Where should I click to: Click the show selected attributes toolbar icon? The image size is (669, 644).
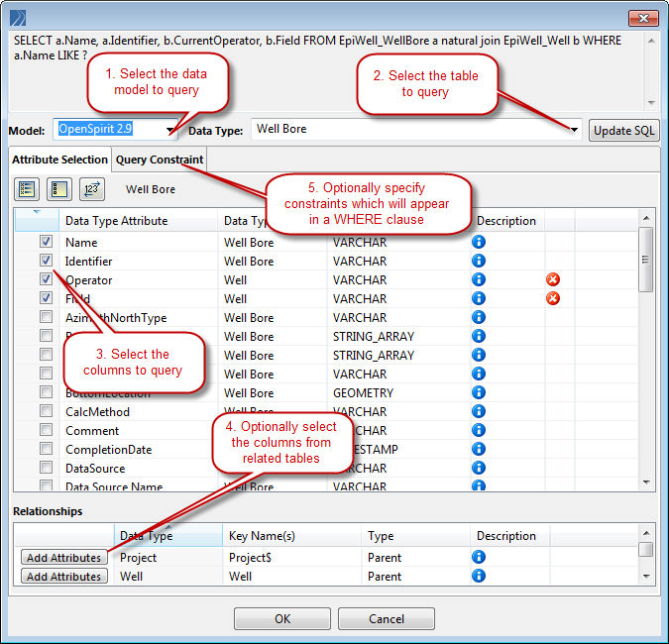coord(59,189)
